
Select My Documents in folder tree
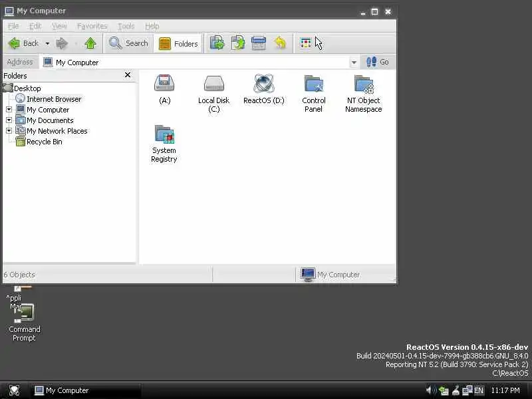[x=50, y=120]
